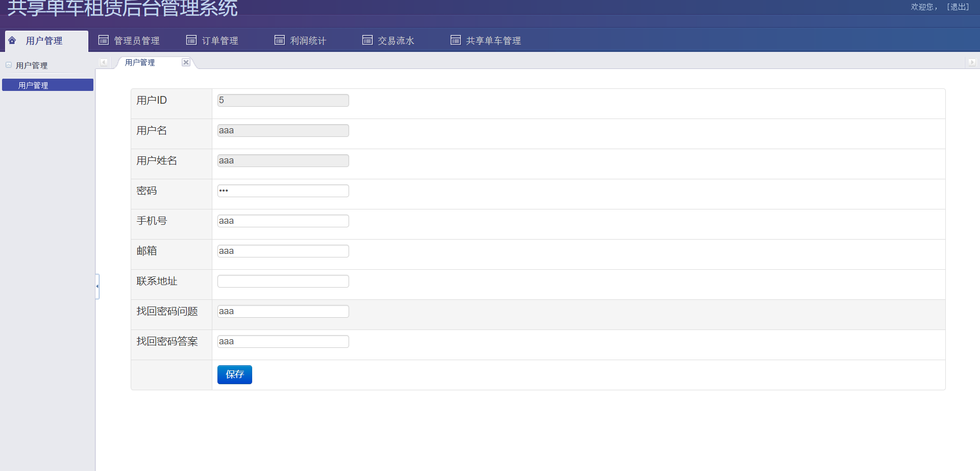
Task: Click the list icon beside 管理员管理
Action: [104, 40]
